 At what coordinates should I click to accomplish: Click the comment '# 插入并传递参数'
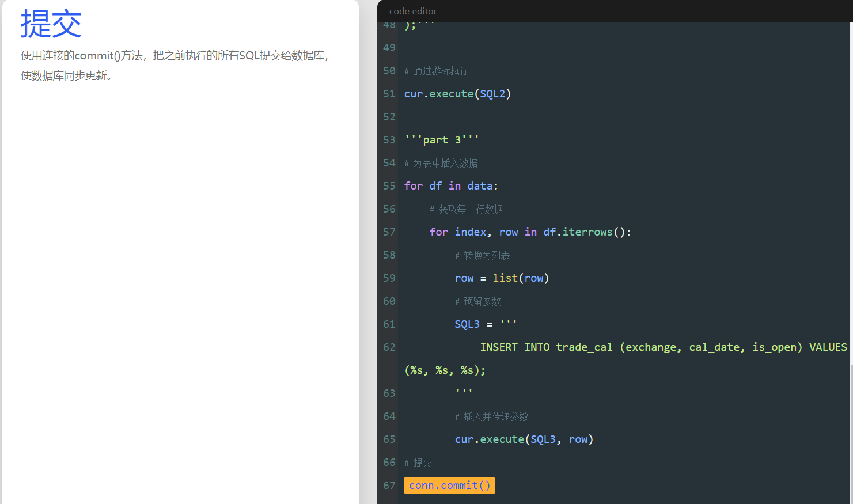pyautogui.click(x=491, y=416)
